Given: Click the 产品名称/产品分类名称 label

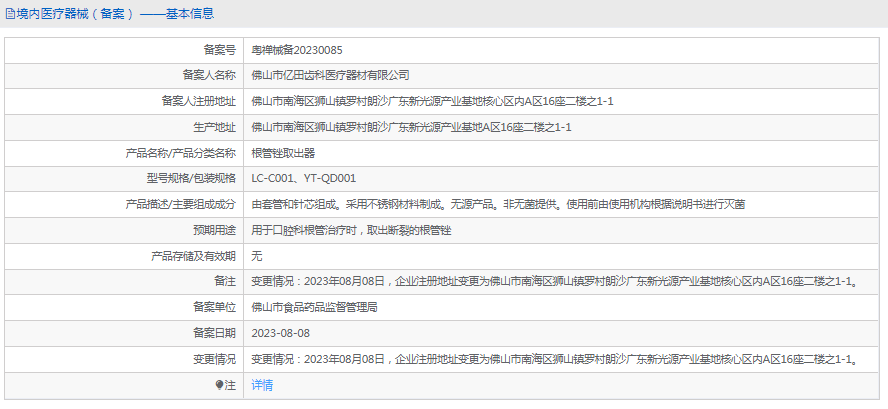Looking at the screenshot, I should (x=180, y=153).
